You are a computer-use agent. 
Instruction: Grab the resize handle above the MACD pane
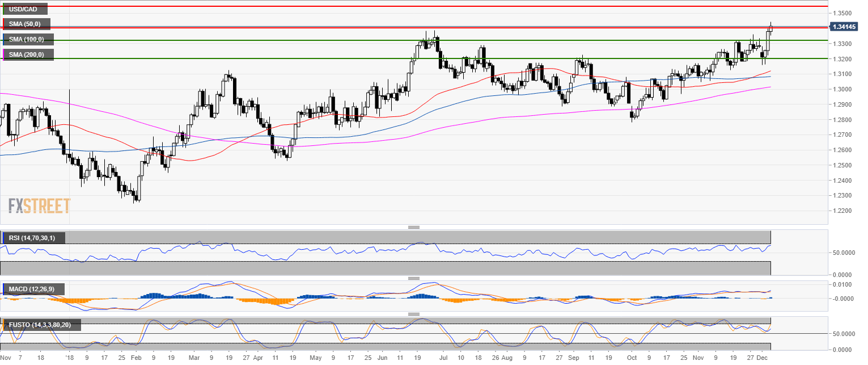tap(414, 278)
